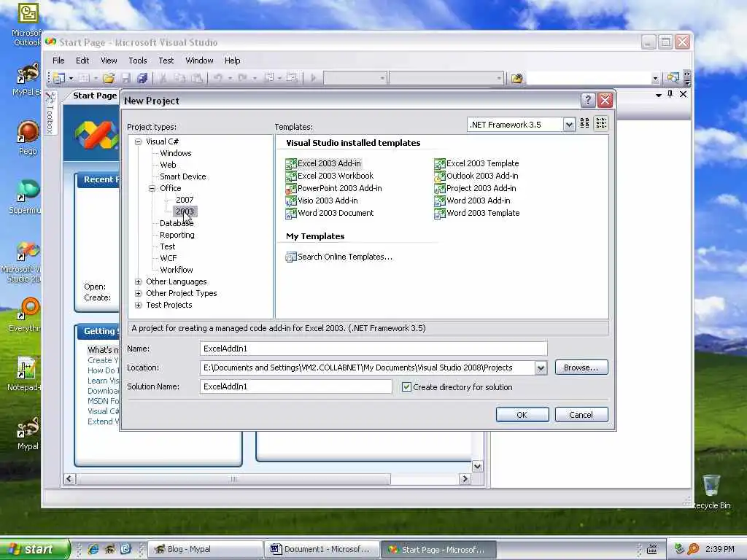This screenshot has width=747, height=560.
Task: Select the Excel 2003 Add-in template
Action: 323,163
